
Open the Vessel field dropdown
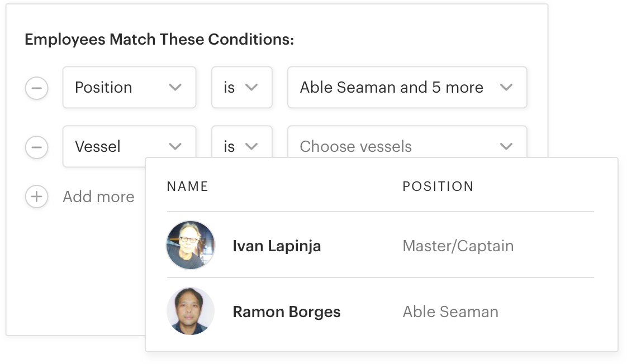click(x=129, y=146)
